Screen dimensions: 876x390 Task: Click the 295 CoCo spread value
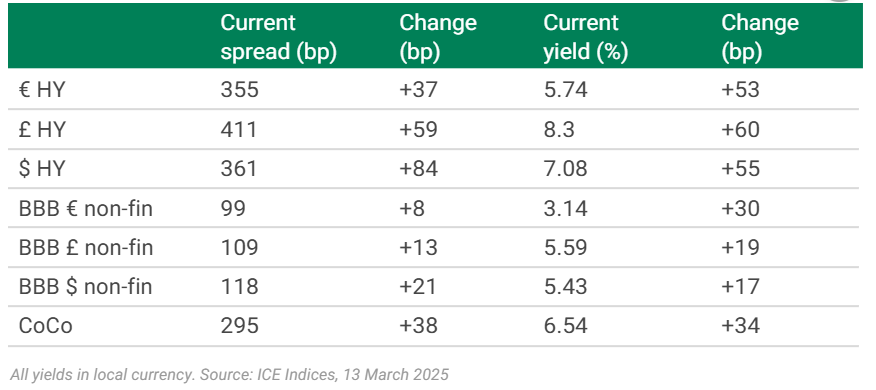(x=239, y=325)
